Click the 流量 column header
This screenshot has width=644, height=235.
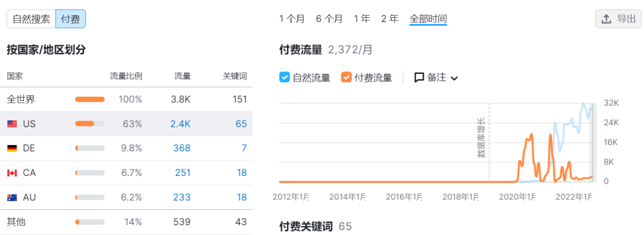182,76
